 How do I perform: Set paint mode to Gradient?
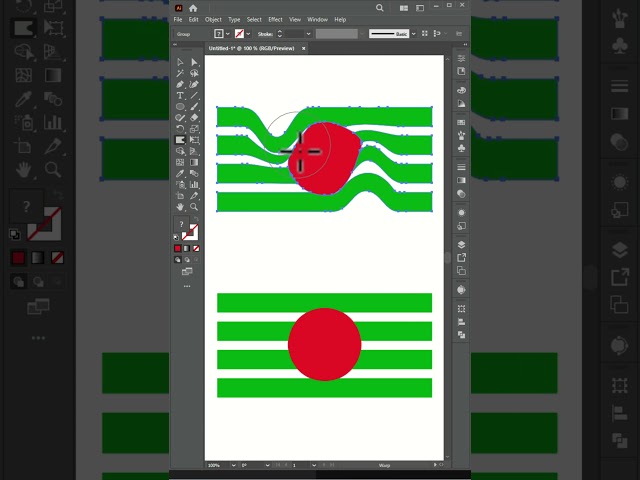(187, 248)
